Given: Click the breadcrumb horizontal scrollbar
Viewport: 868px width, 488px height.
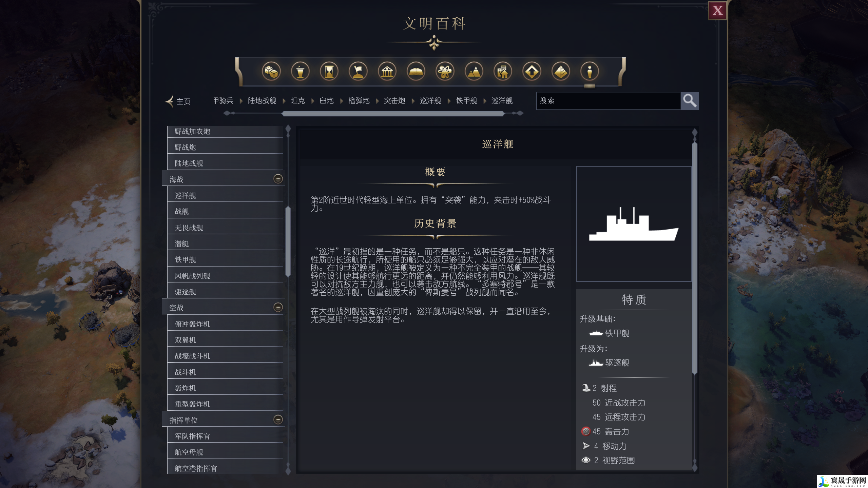Looking at the screenshot, I should point(393,114).
